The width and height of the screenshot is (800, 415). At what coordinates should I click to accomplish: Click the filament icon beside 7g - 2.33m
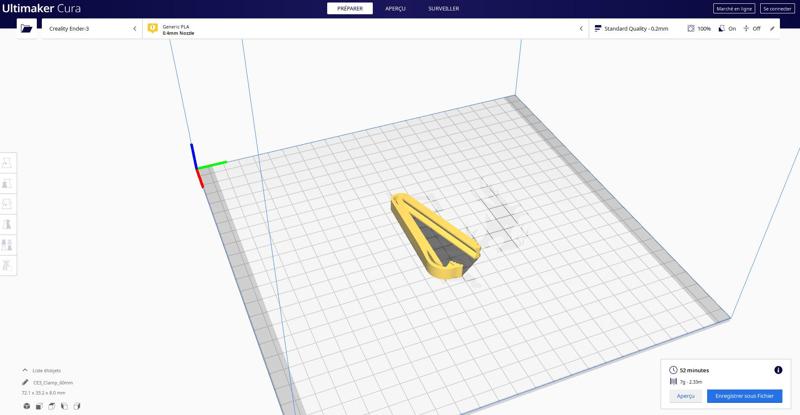coord(673,381)
